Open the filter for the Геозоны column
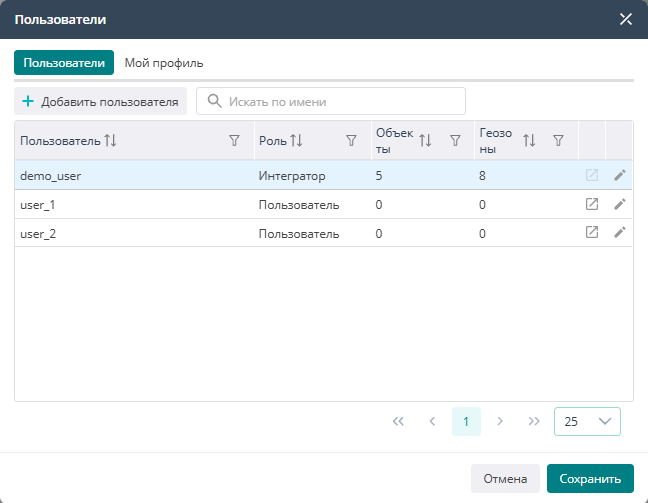Image resolution: width=648 pixels, height=503 pixels. pyautogui.click(x=558, y=141)
